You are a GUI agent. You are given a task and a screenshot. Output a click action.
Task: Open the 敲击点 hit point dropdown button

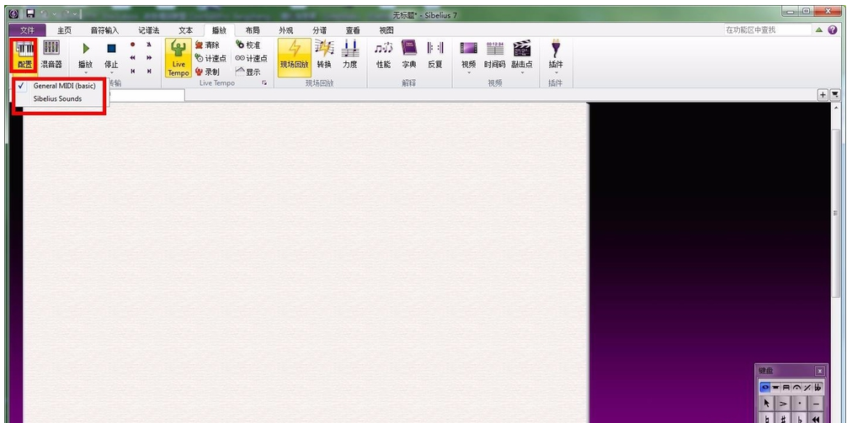(521, 57)
